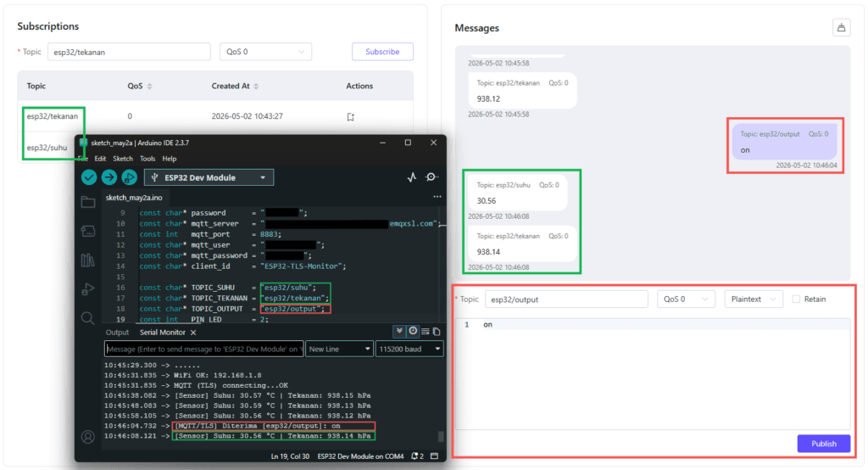
Task: Click 'Ln 19, Col 30' in status bar
Action: click(290, 456)
